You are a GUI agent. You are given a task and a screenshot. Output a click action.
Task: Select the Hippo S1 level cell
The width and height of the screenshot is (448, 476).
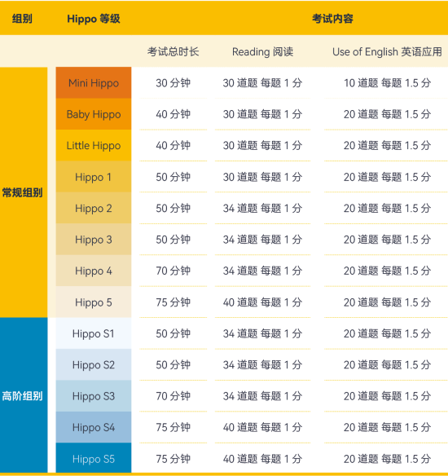tap(94, 333)
